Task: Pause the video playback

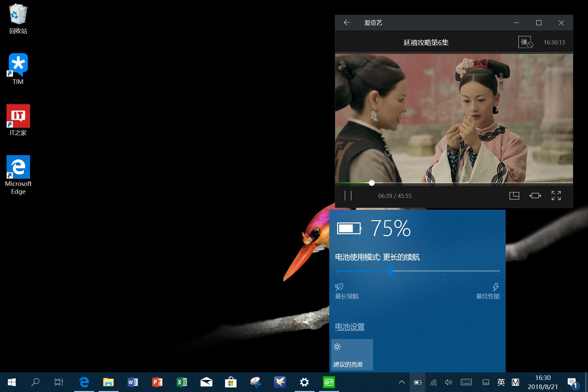Action: 348,196
